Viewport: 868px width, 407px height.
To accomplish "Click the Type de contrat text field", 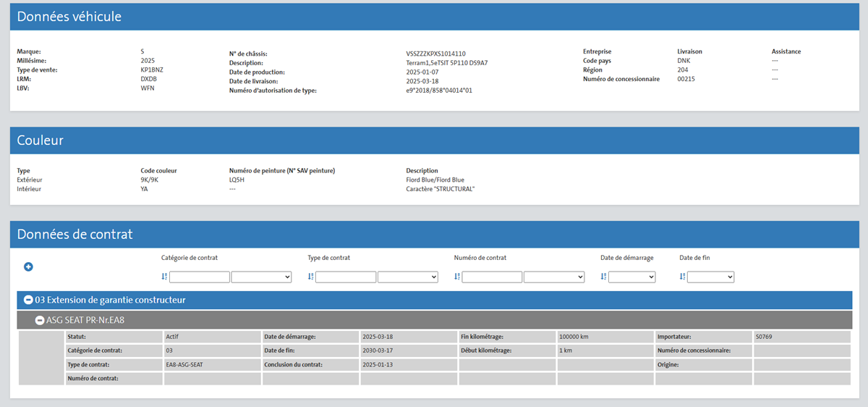I will tap(346, 277).
